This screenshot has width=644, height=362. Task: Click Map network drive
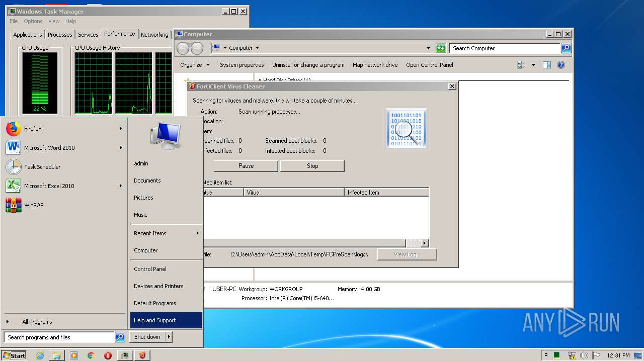coord(375,65)
